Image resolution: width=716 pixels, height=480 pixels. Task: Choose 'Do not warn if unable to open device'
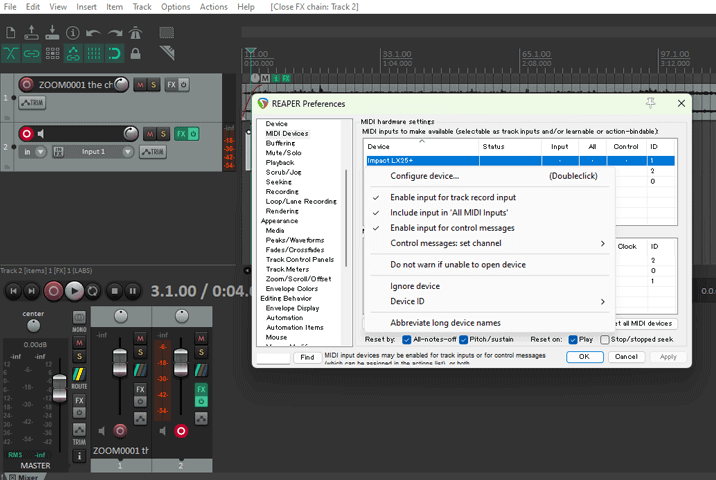click(489, 265)
